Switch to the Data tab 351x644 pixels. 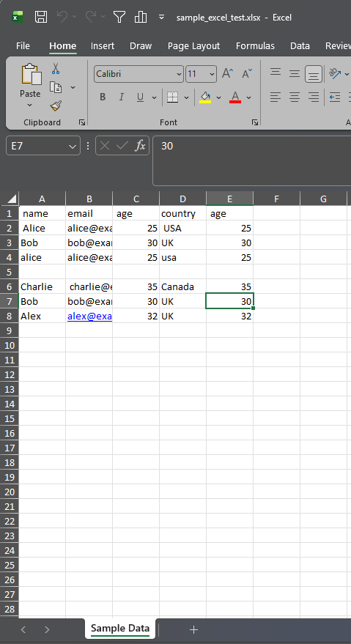(300, 45)
